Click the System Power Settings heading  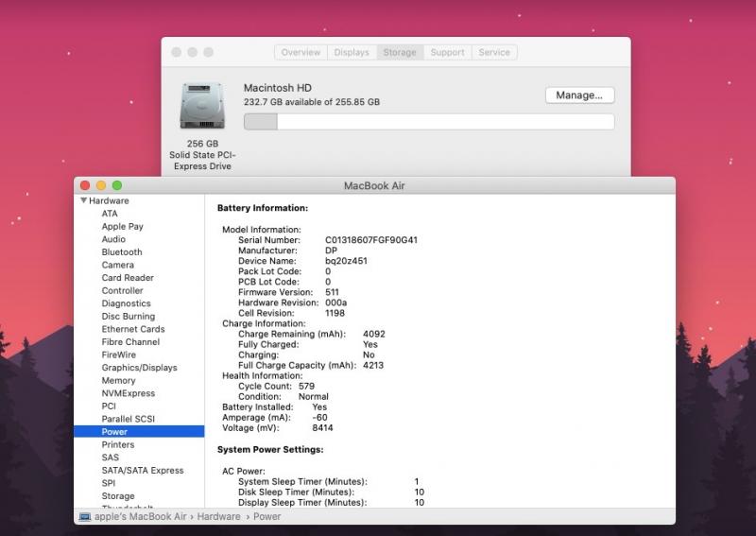tap(270, 450)
